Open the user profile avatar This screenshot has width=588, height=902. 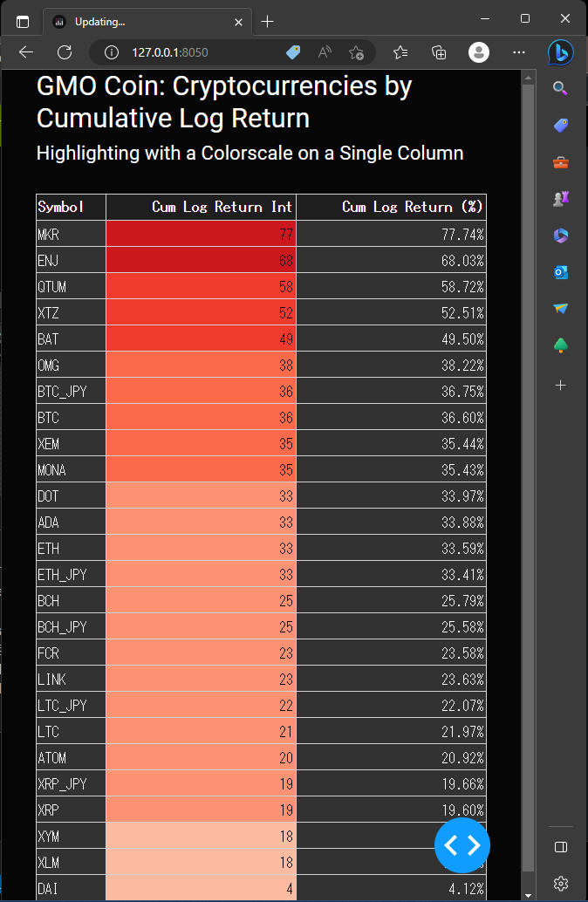click(479, 52)
